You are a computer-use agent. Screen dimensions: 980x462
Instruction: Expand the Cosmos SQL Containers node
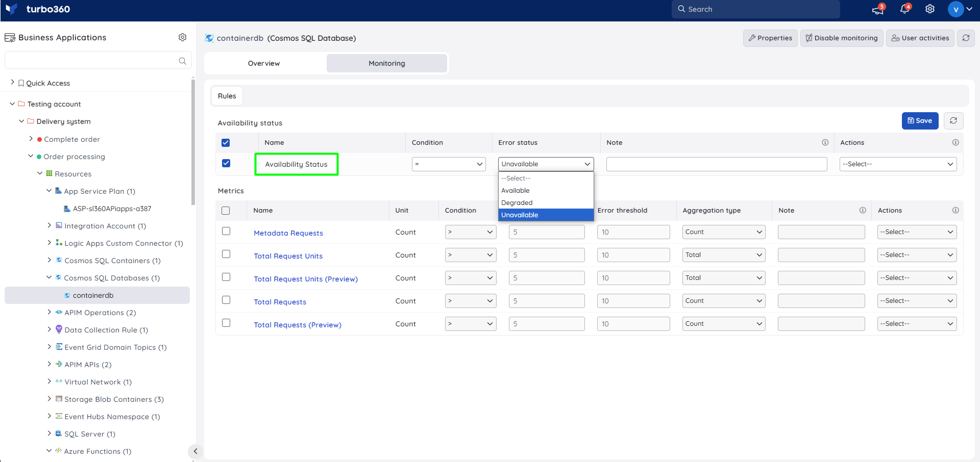(x=49, y=260)
